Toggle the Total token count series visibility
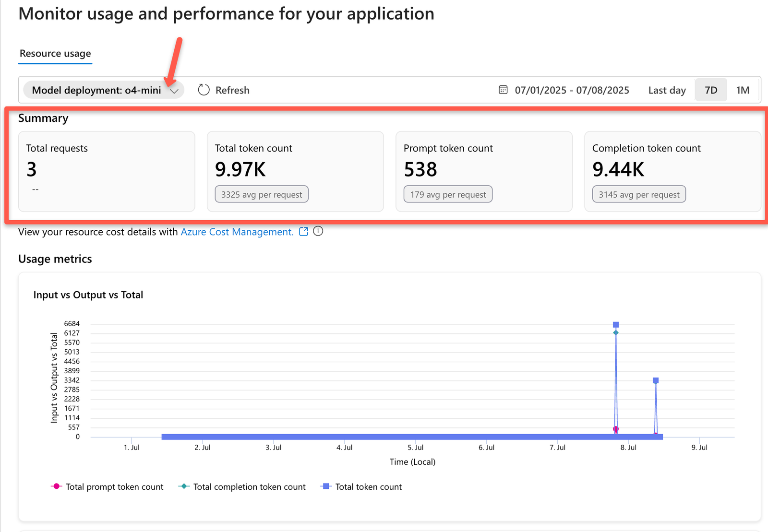The width and height of the screenshot is (768, 532). (368, 486)
